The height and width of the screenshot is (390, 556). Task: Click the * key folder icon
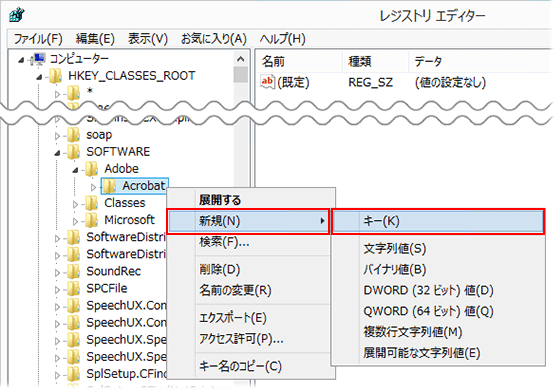74,93
